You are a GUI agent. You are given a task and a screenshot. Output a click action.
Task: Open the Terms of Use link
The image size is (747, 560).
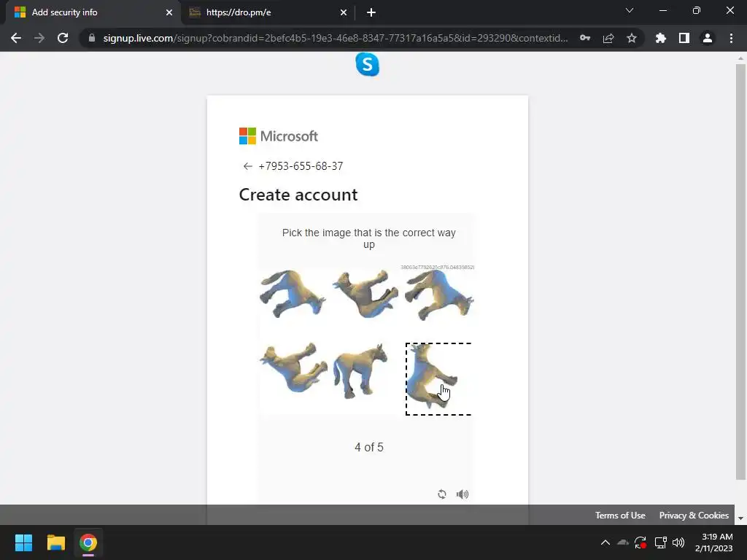click(620, 516)
